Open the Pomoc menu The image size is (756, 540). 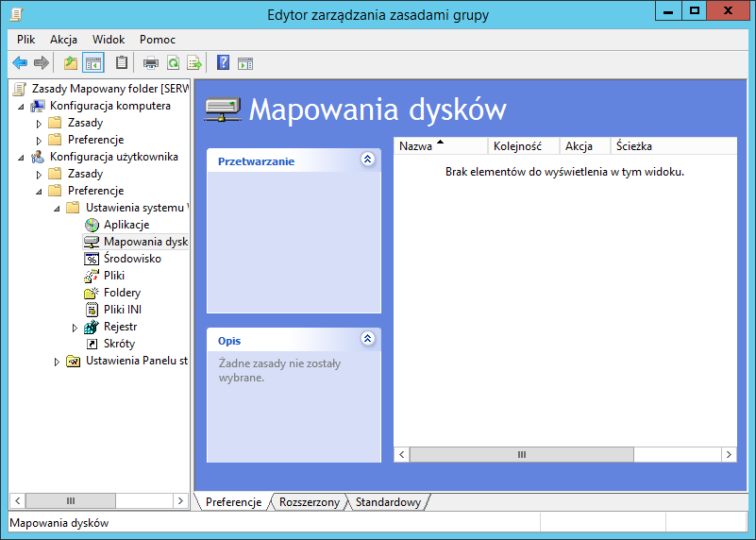158,40
